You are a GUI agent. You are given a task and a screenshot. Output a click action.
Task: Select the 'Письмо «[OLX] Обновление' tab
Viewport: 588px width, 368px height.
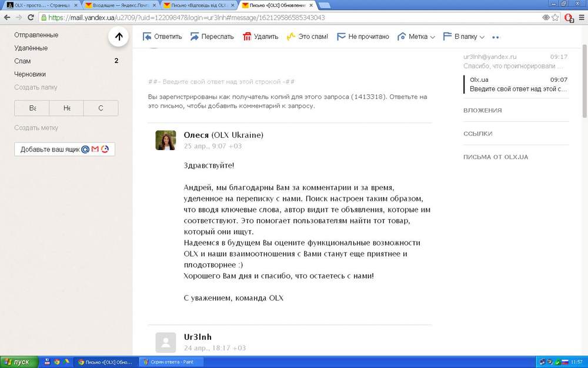pos(278,5)
